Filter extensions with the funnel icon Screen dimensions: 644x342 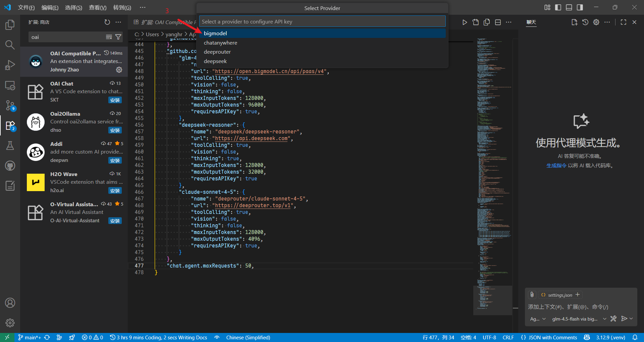(118, 37)
